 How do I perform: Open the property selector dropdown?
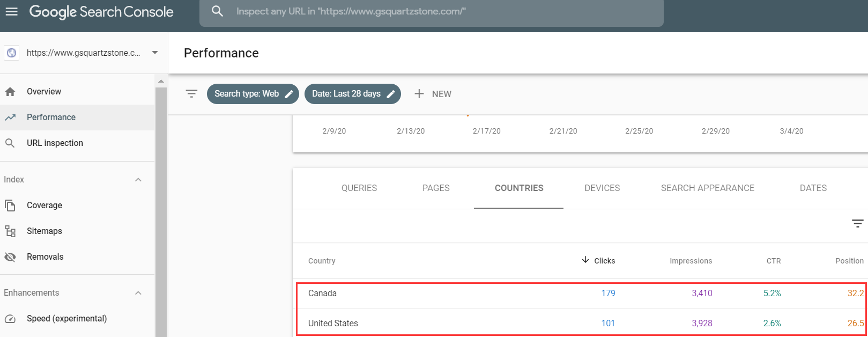point(155,53)
